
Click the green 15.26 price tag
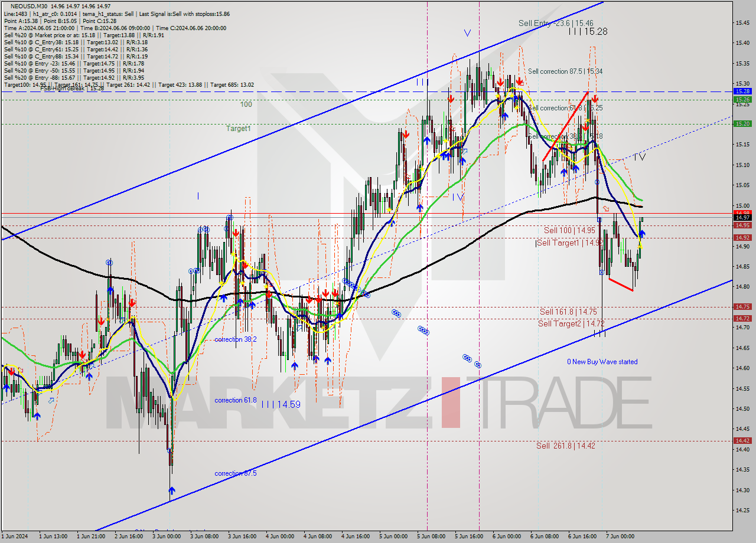coord(742,100)
